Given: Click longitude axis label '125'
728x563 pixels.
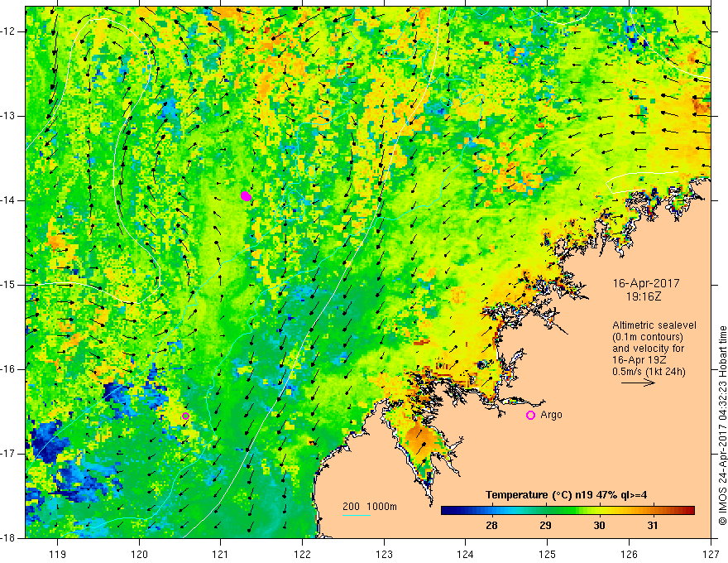Looking at the screenshot, I should [x=548, y=554].
